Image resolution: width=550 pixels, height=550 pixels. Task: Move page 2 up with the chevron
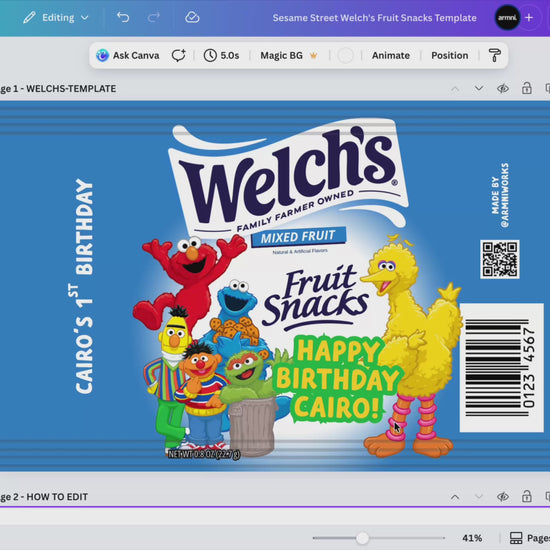455,497
